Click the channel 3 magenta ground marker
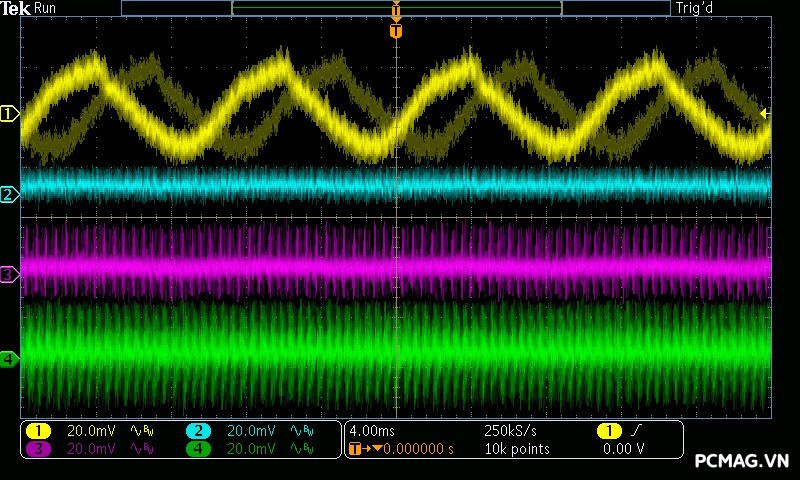The height and width of the screenshot is (480, 800). (9, 274)
